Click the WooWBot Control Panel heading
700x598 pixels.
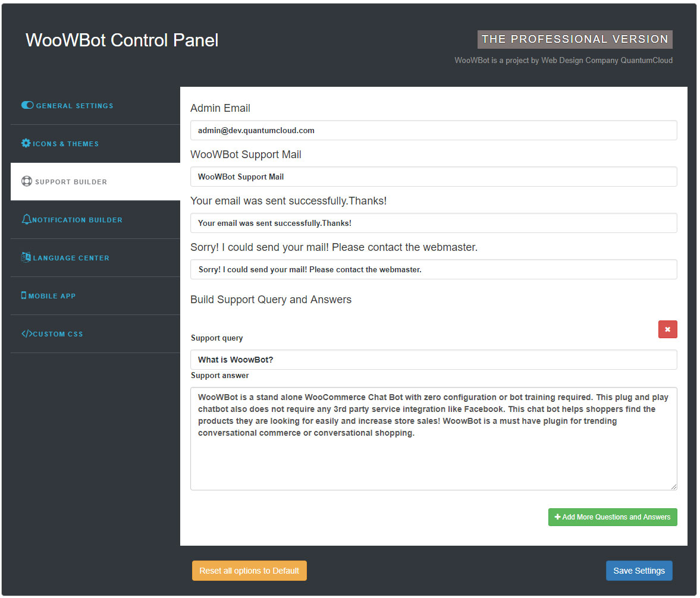[x=122, y=40]
